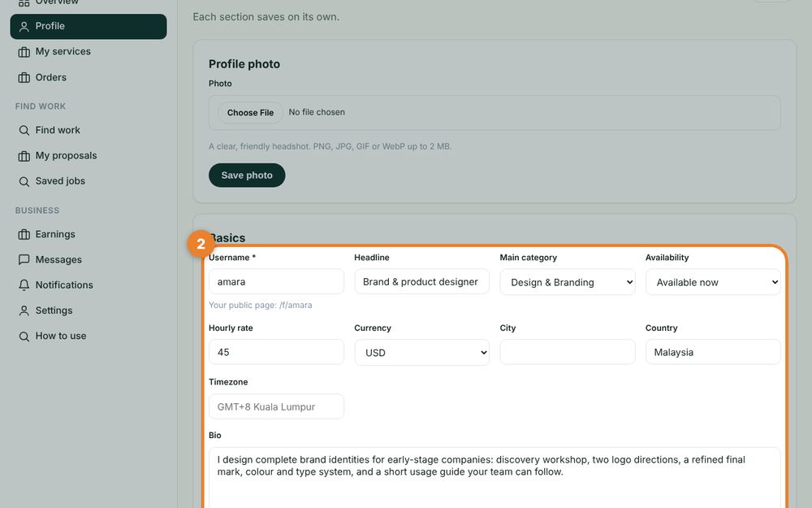Open the Availability dropdown
This screenshot has width=812, height=508.
coord(713,282)
